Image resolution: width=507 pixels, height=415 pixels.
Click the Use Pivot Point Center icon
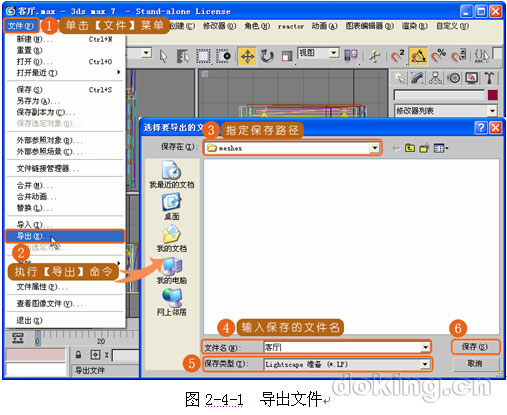pos(351,55)
